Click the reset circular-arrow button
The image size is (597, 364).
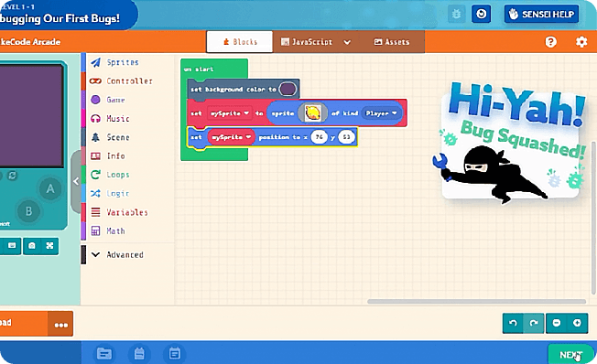coord(481,14)
